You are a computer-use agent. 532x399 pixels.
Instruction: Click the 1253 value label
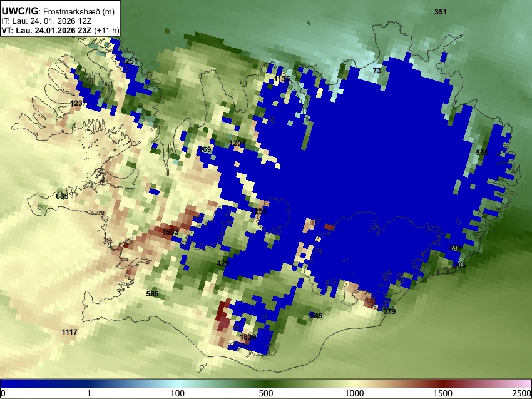pos(259,211)
